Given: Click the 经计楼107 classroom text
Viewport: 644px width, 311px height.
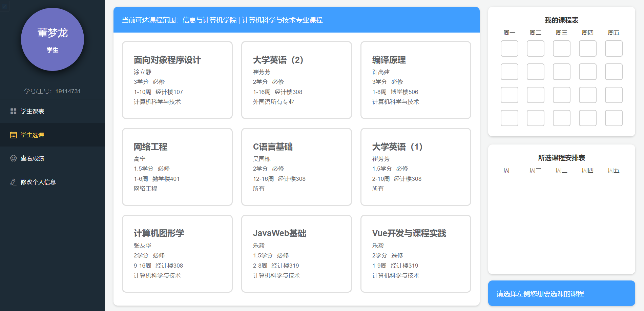Looking at the screenshot, I should [169, 92].
